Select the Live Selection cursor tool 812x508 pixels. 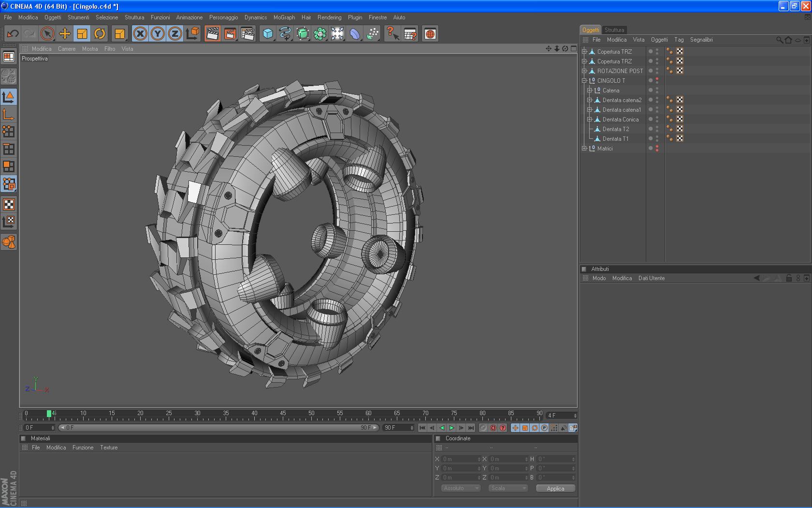point(47,33)
